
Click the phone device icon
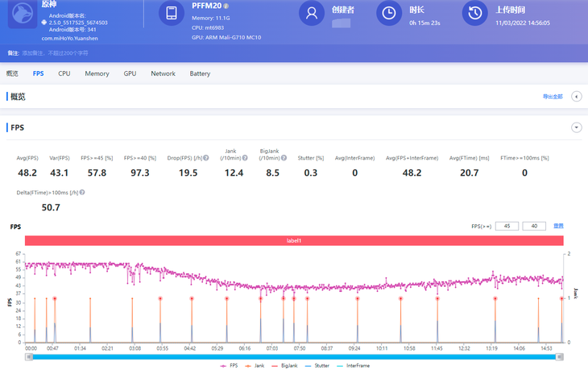pos(171,13)
